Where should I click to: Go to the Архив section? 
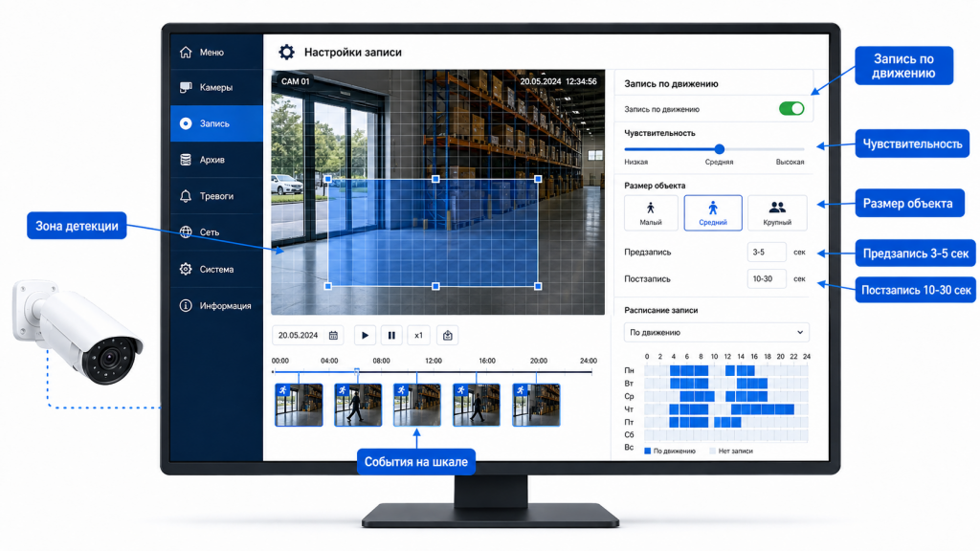click(216, 160)
